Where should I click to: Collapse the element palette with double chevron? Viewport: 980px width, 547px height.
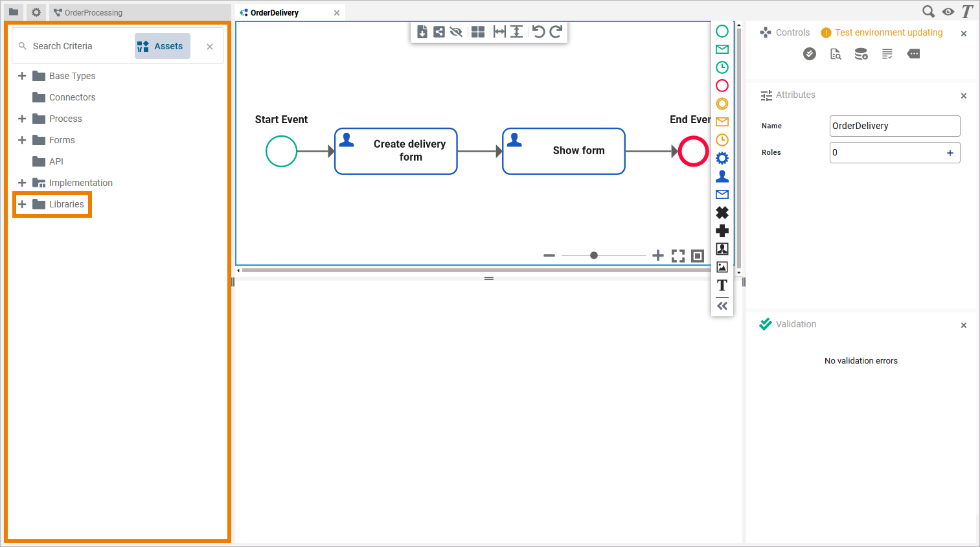[x=722, y=306]
